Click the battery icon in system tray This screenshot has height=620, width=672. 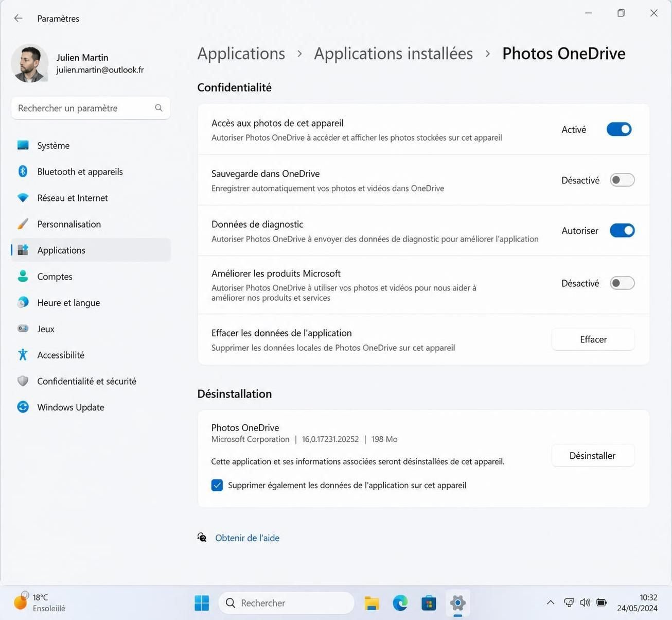coord(602,602)
